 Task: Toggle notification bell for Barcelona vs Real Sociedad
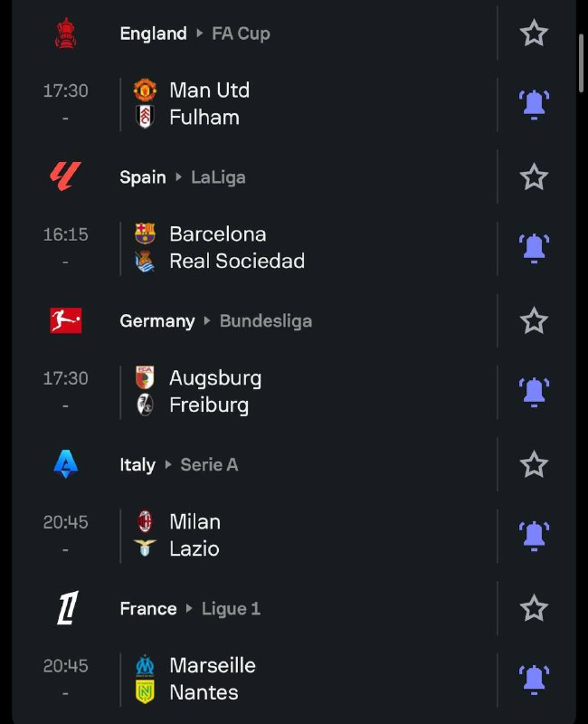click(534, 248)
